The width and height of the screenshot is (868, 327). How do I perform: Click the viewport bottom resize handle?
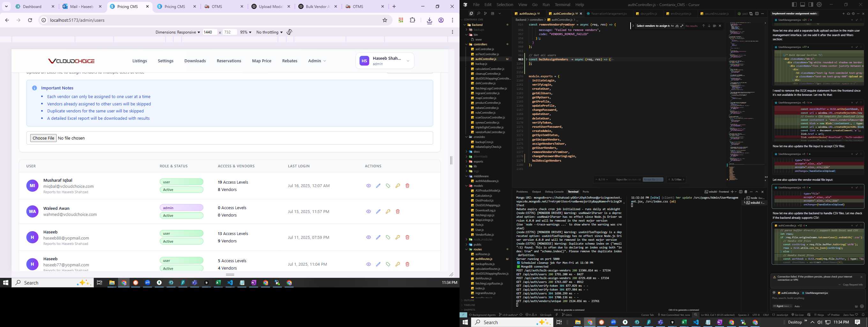pyautogui.click(x=230, y=274)
